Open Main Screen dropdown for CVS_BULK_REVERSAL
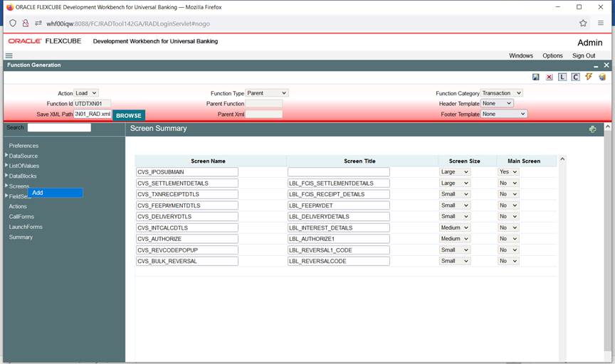615x364 pixels. (x=508, y=261)
